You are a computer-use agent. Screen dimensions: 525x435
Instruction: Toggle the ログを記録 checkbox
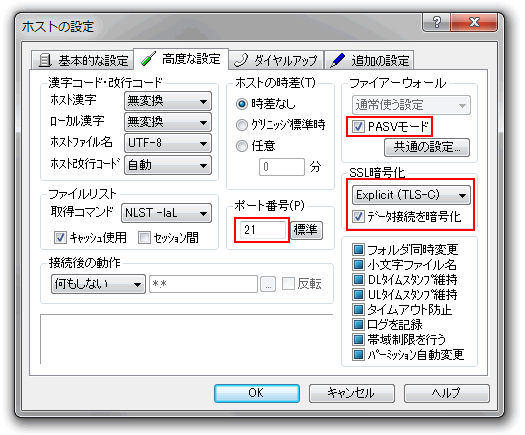click(x=358, y=324)
